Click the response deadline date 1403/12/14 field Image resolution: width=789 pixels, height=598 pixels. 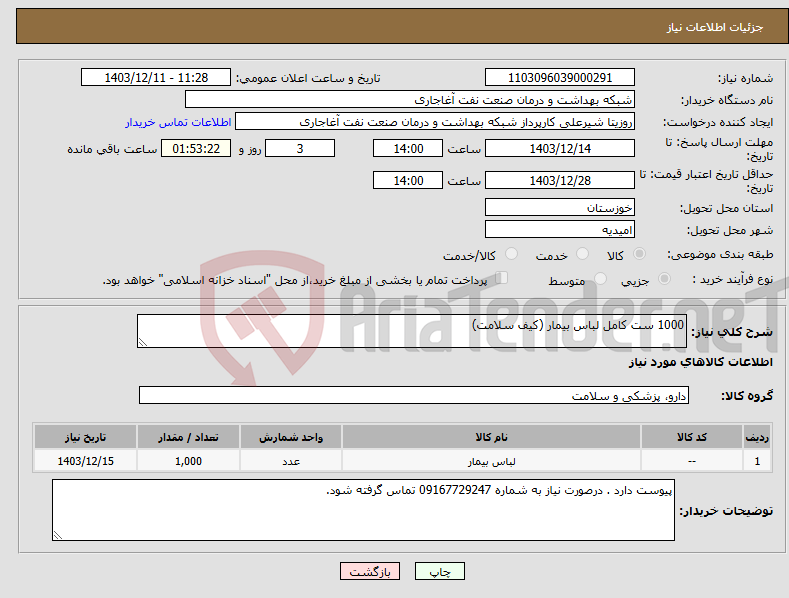coord(560,148)
